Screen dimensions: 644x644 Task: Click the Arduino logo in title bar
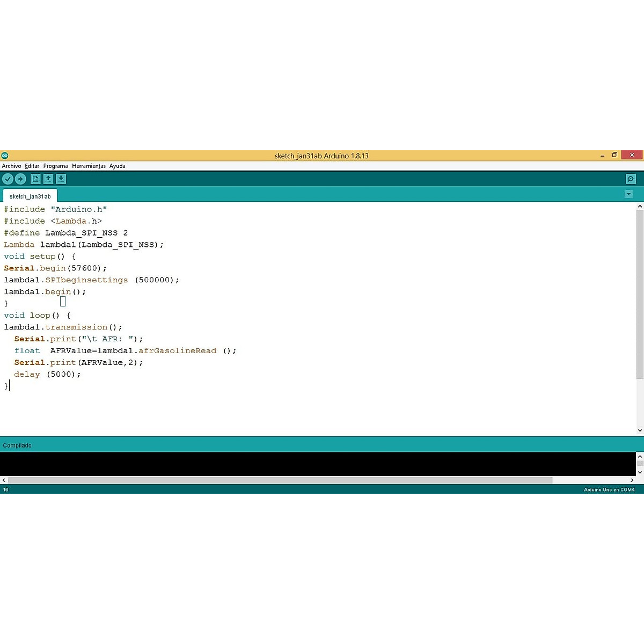pyautogui.click(x=5, y=156)
